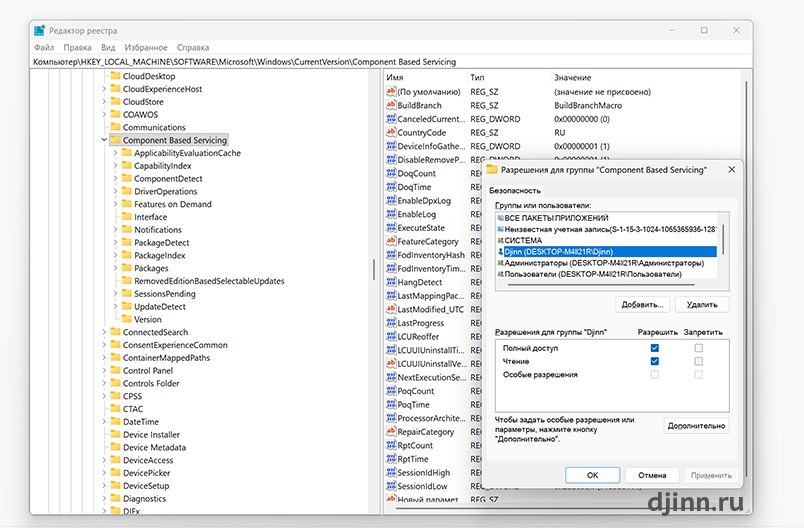Open Дополнительно advanced permissions

click(696, 425)
